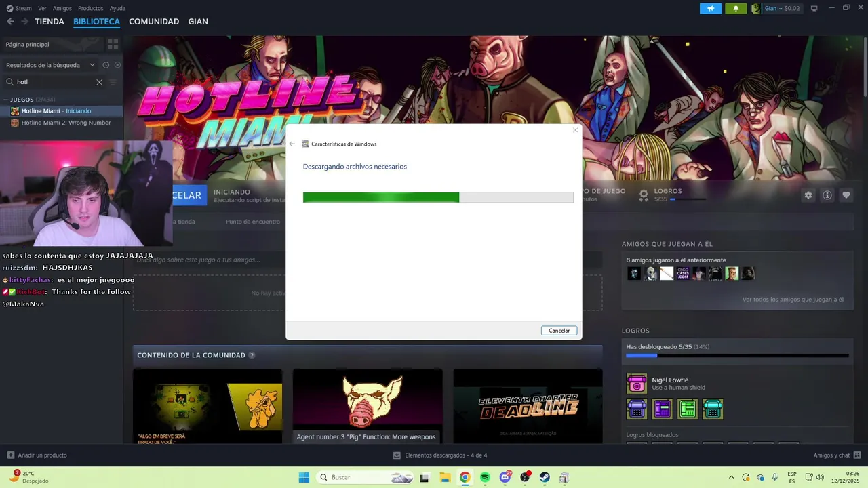
Task: Open advanced search filters icon
Action: click(113, 82)
